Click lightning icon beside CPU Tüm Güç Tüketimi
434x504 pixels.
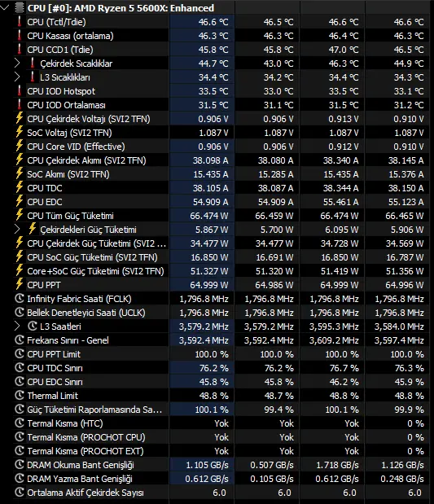tap(20, 215)
